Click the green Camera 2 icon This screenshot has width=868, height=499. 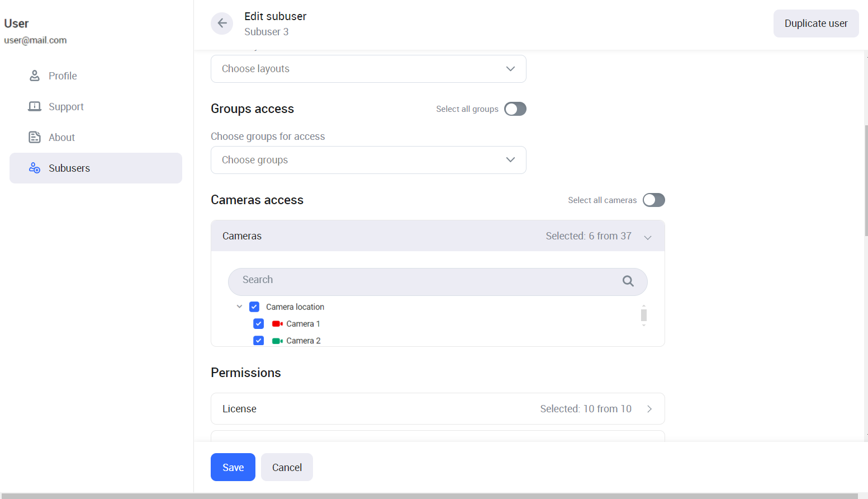[277, 341]
